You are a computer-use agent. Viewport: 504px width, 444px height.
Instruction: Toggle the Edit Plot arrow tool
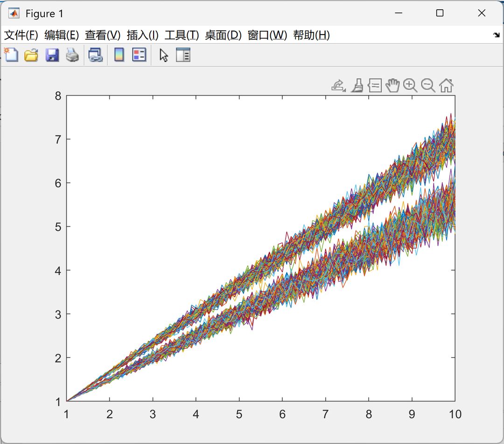coord(164,55)
